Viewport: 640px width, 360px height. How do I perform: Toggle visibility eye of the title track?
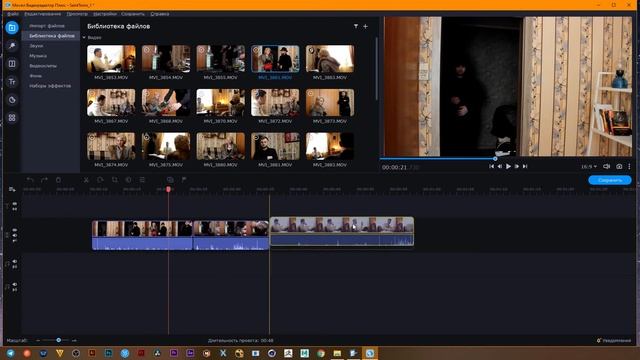click(x=15, y=203)
